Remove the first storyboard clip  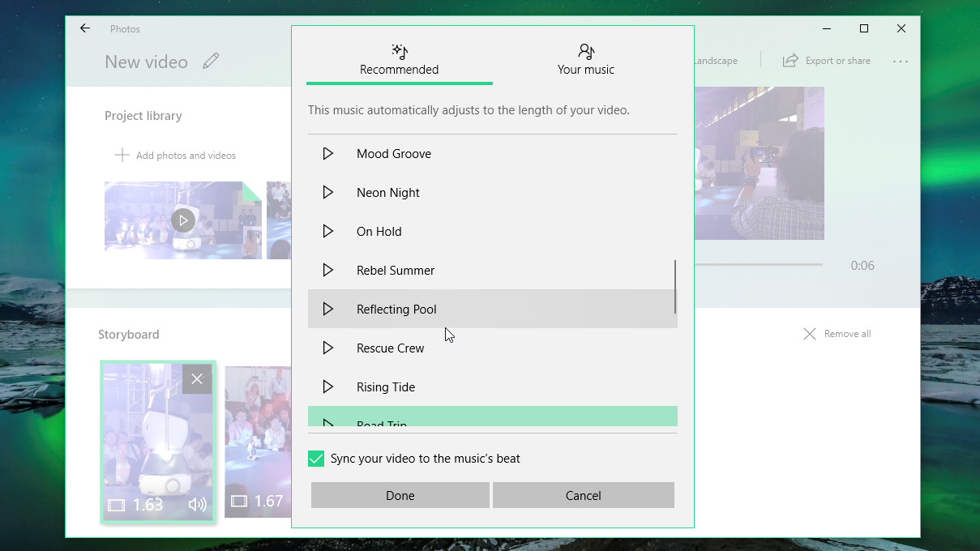point(197,378)
